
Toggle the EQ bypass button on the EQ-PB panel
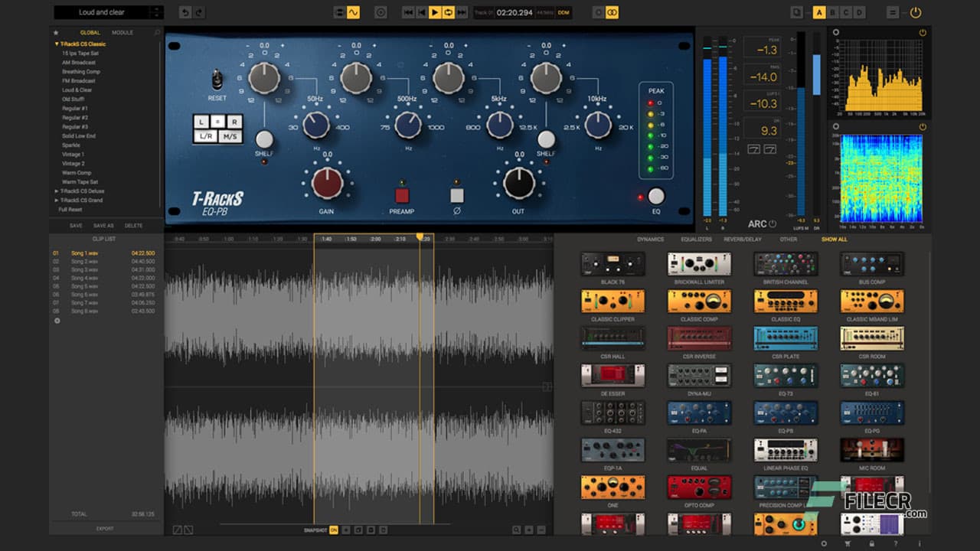click(655, 195)
